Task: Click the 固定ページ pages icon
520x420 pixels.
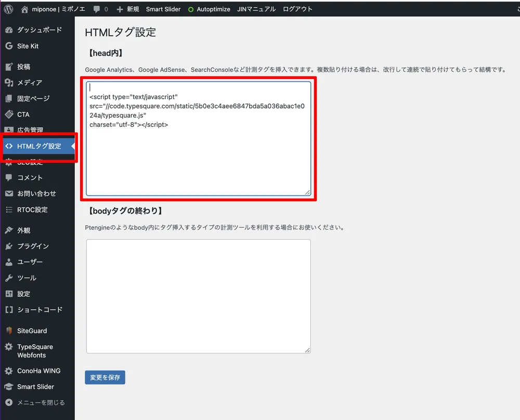Action: (x=9, y=98)
